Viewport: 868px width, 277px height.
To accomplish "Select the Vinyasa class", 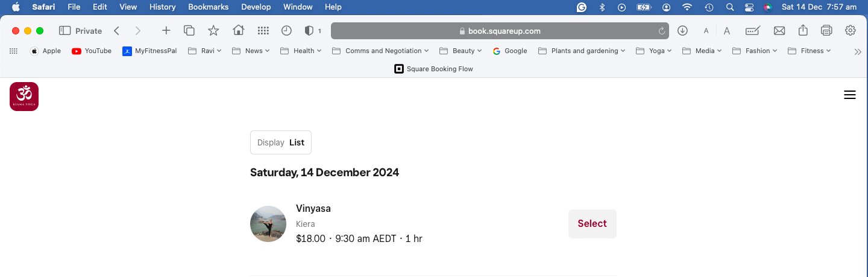I will click(592, 224).
